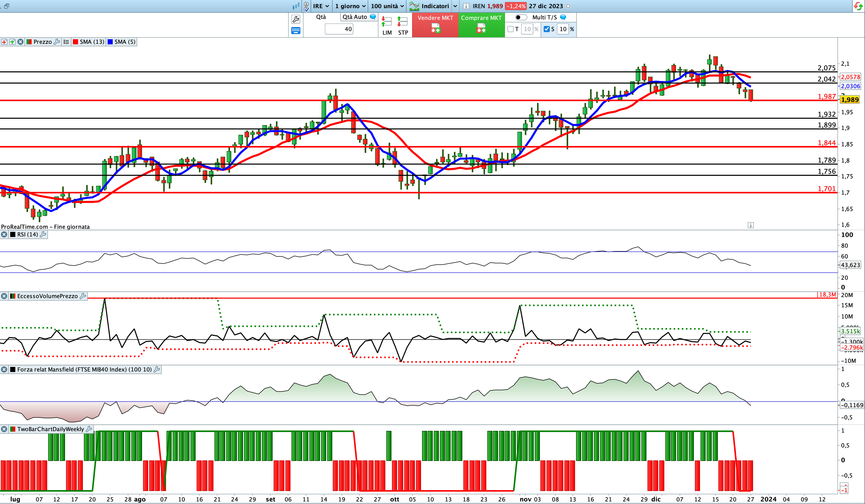Open the blue keyboard shortcuts icon
The width and height of the screenshot is (865, 504).
pos(296,31)
